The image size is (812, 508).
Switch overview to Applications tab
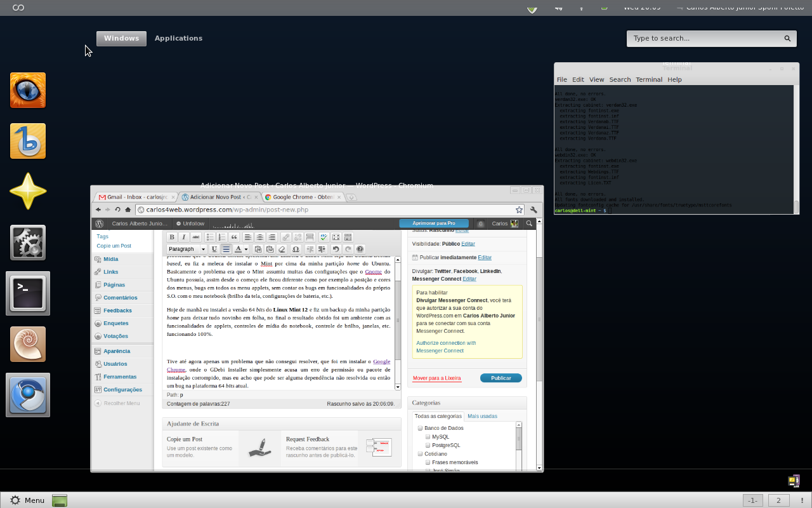pos(178,38)
